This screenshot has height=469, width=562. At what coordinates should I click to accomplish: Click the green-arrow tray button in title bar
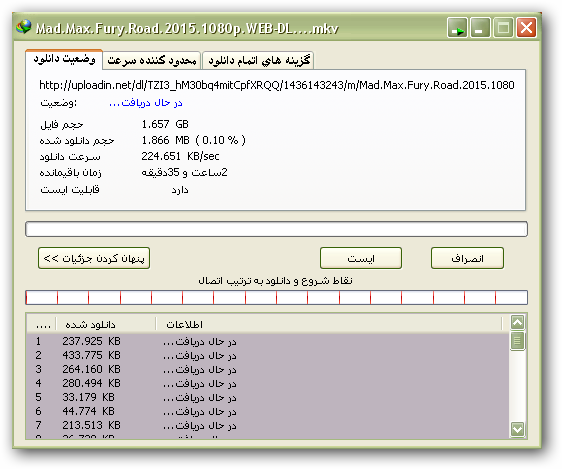tap(457, 28)
